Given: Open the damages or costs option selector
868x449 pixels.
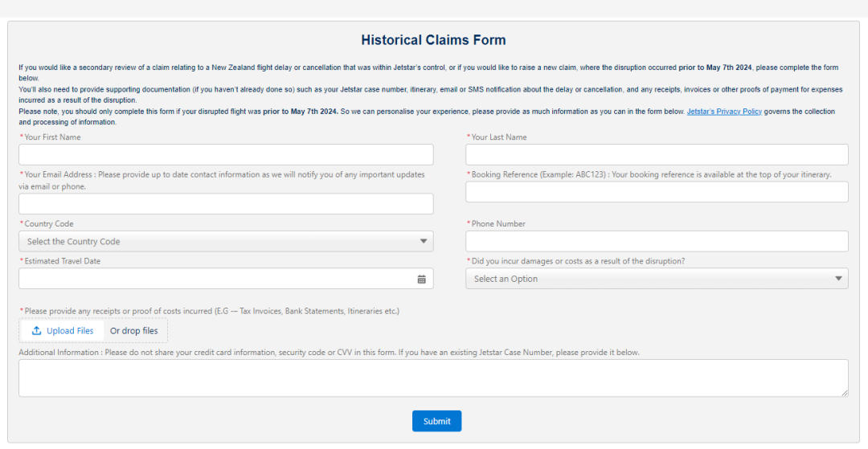Looking at the screenshot, I should point(657,279).
